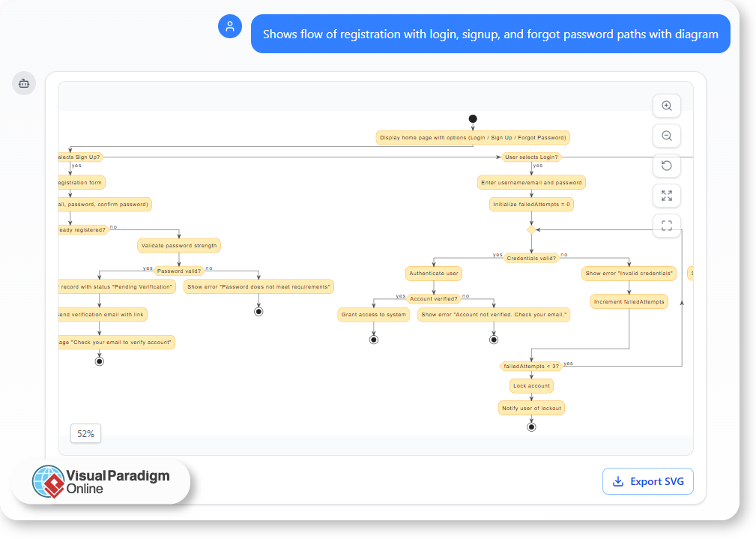The height and width of the screenshot is (539, 756).
Task: Select the Lock account activity node
Action: 531,385
